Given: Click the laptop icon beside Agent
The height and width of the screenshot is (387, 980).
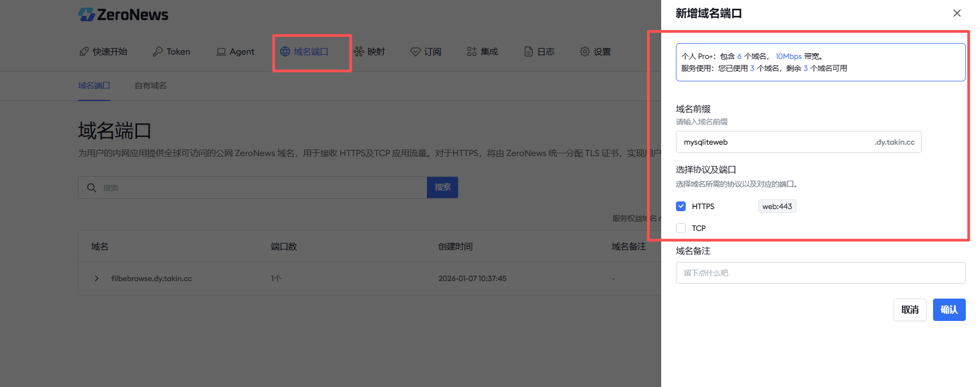Looking at the screenshot, I should 221,51.
